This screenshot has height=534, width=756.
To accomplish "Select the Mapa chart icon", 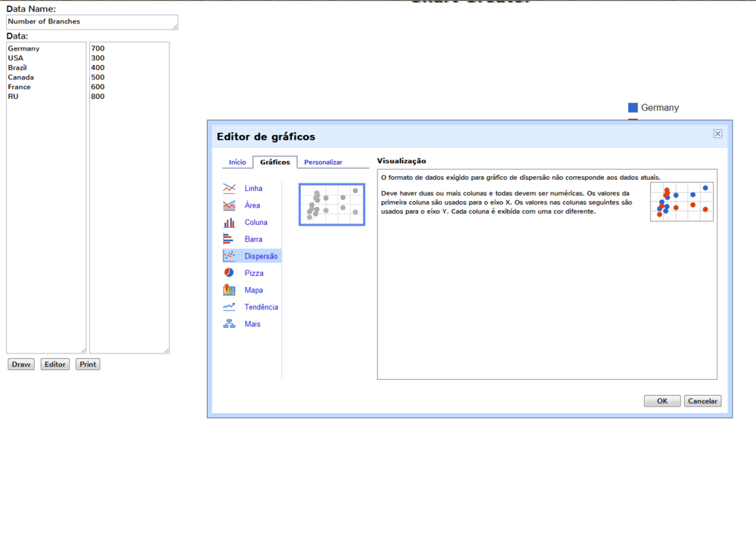I will pos(229,290).
